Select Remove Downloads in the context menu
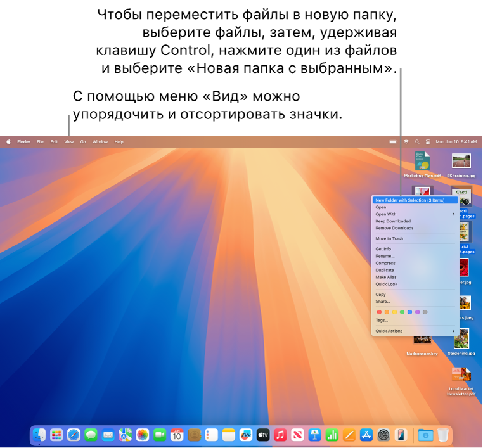The width and height of the screenshot is (483, 448). tap(415, 228)
